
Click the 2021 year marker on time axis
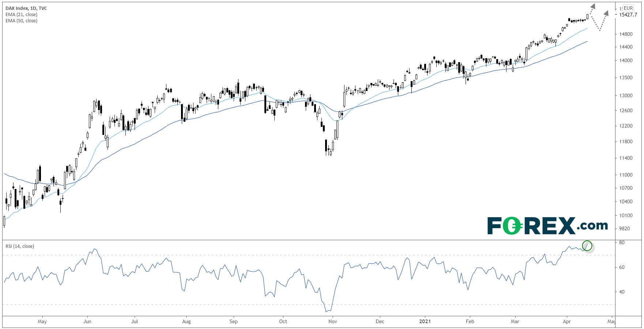425,322
